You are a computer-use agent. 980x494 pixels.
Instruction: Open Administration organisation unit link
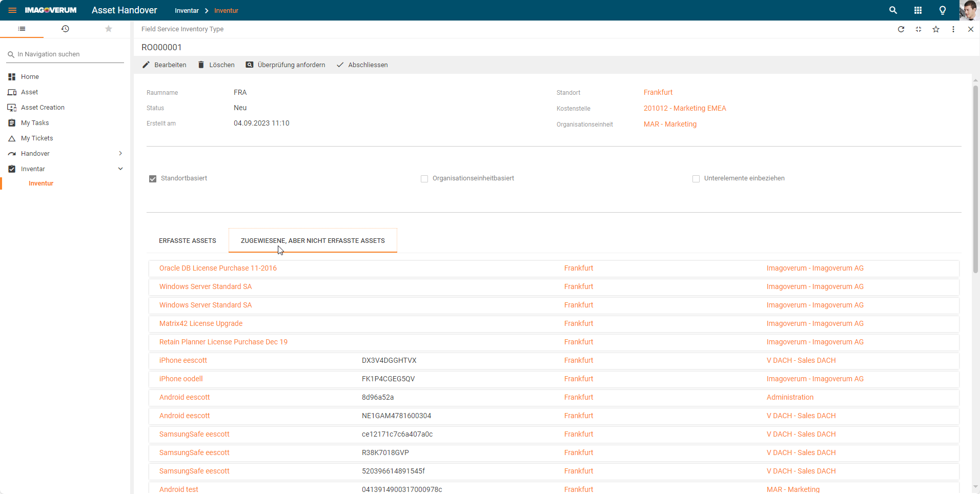[790, 397]
